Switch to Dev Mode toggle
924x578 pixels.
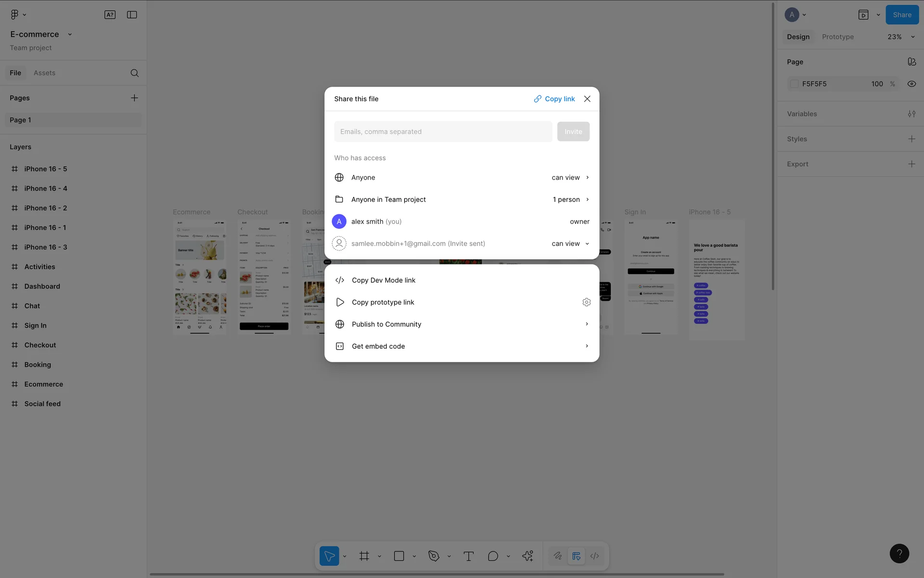(595, 556)
